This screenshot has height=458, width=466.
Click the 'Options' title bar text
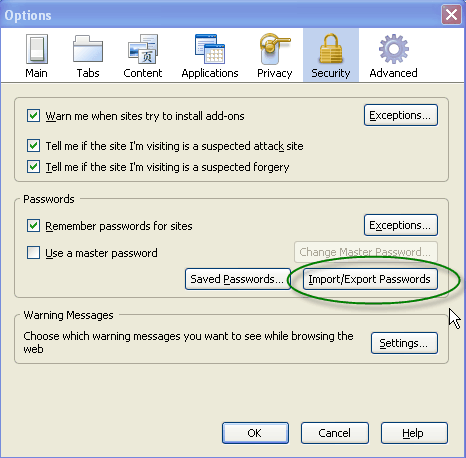(x=28, y=15)
